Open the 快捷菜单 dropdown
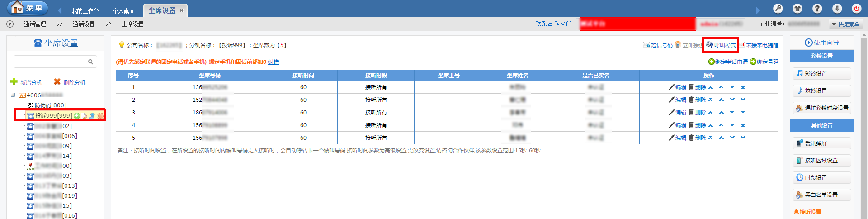The image size is (868, 219). [845, 24]
